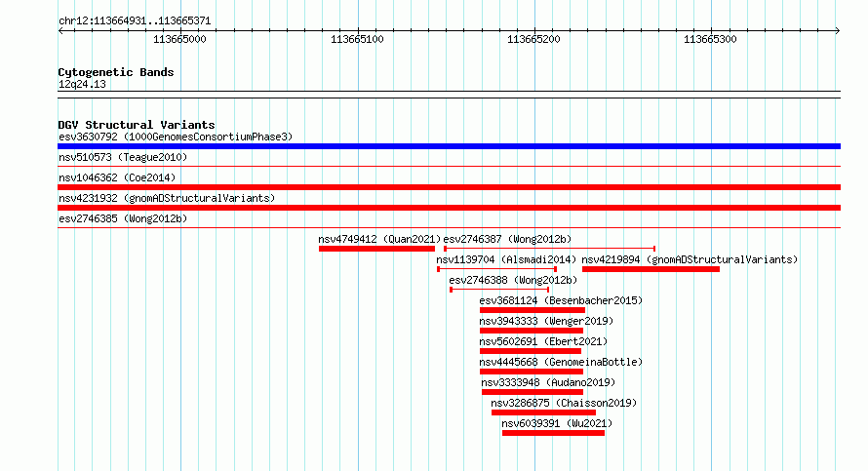Screen dimensions: 868x471
Task: Open esv3630792 (1000GenomesConsortiumPhase3) label
Action: pyautogui.click(x=176, y=137)
